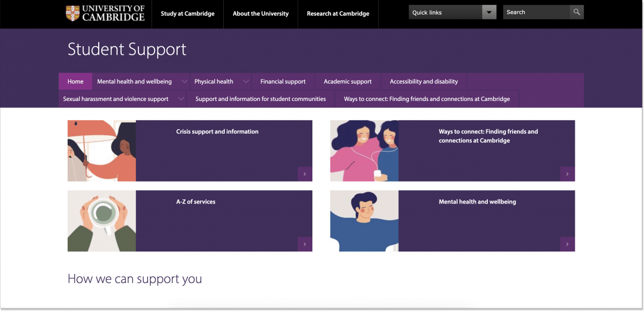The width and height of the screenshot is (644, 311).
Task: Open the Study at Cambridge menu
Action: click(x=187, y=13)
